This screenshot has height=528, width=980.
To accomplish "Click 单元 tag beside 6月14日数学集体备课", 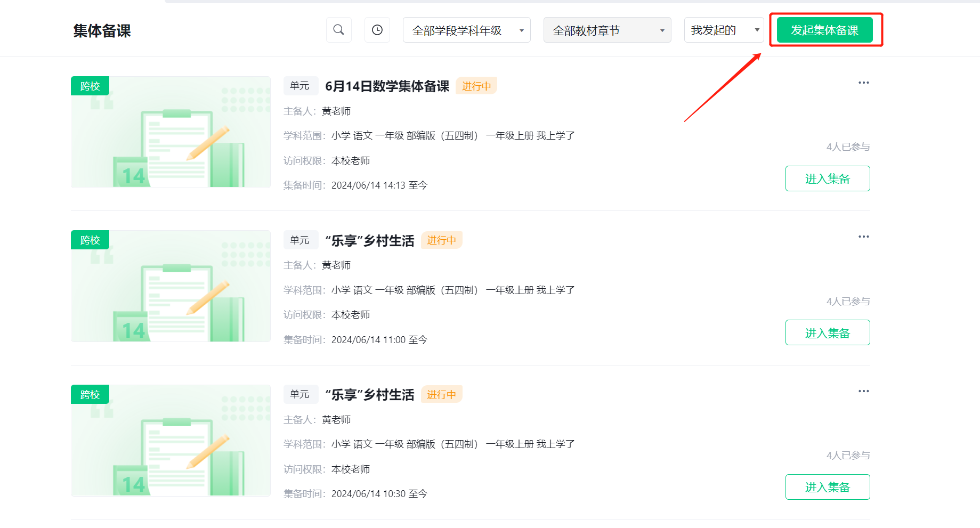I will pyautogui.click(x=300, y=86).
